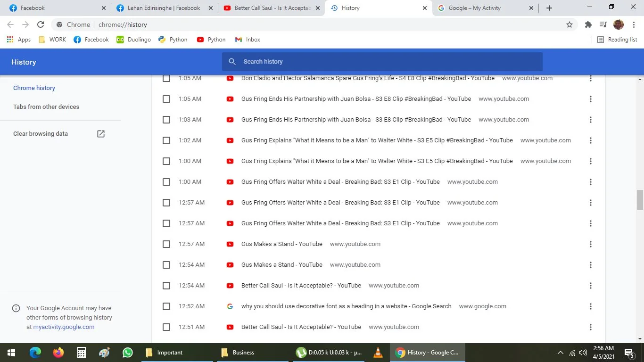
Task: Open the decorative font Google Search entry
Action: tap(346, 306)
